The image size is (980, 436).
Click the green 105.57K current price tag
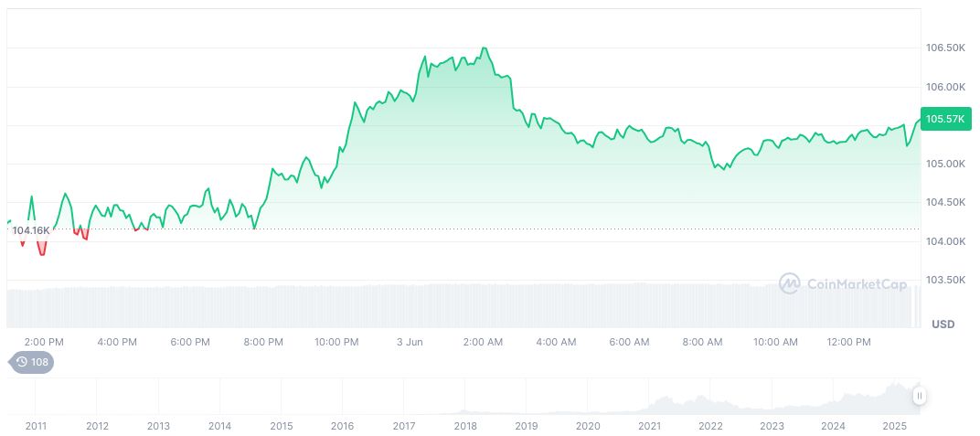coord(945,119)
